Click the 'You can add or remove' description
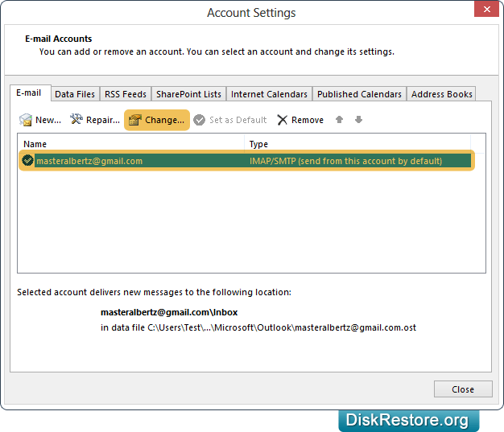The height and width of the screenshot is (432, 504). point(217,51)
